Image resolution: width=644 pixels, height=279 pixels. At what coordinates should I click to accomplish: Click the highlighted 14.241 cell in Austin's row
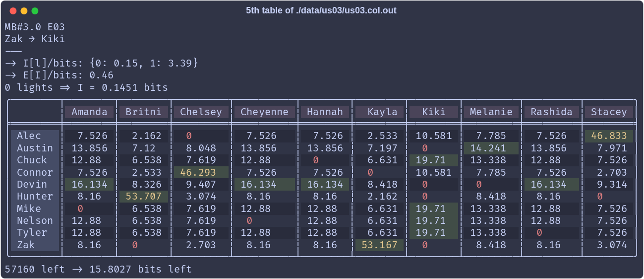coord(492,148)
